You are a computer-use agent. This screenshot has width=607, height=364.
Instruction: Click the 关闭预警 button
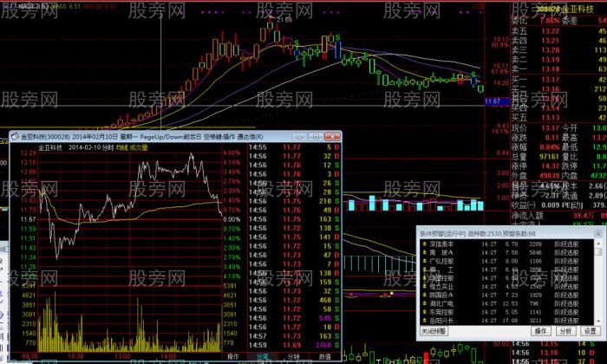[434, 331]
